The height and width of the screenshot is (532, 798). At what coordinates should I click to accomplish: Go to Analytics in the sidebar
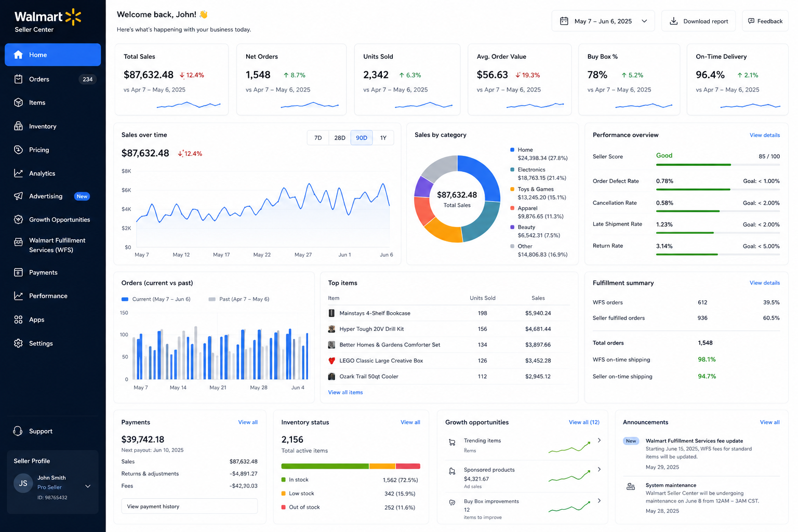(x=52, y=173)
